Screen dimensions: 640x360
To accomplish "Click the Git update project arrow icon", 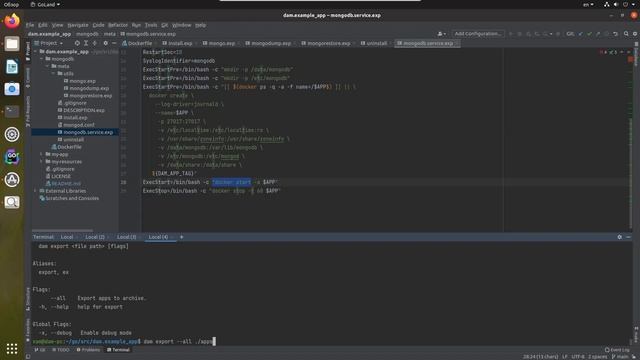I will pyautogui.click(x=580, y=34).
